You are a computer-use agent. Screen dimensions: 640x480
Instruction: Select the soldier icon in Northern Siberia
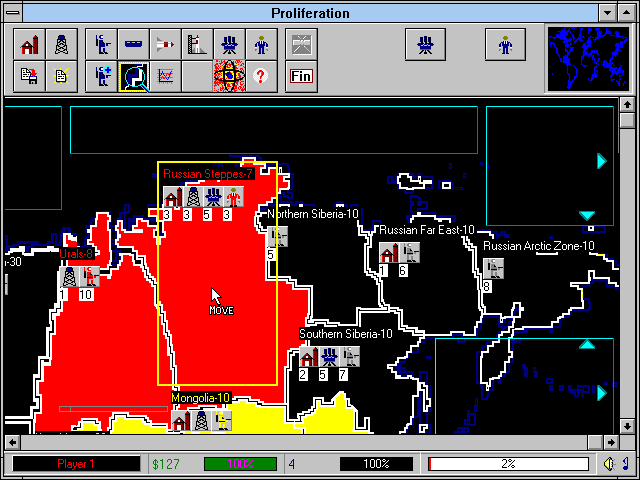[x=278, y=237]
